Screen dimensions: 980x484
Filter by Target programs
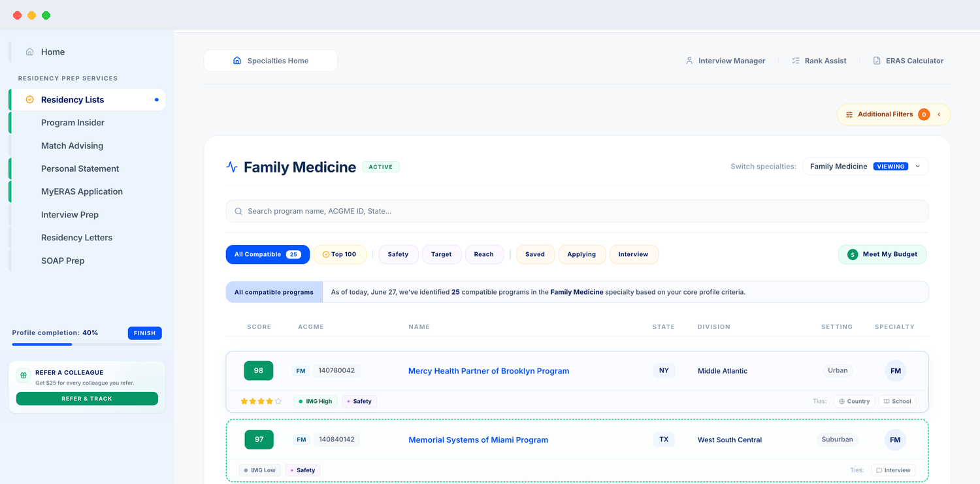(x=442, y=255)
